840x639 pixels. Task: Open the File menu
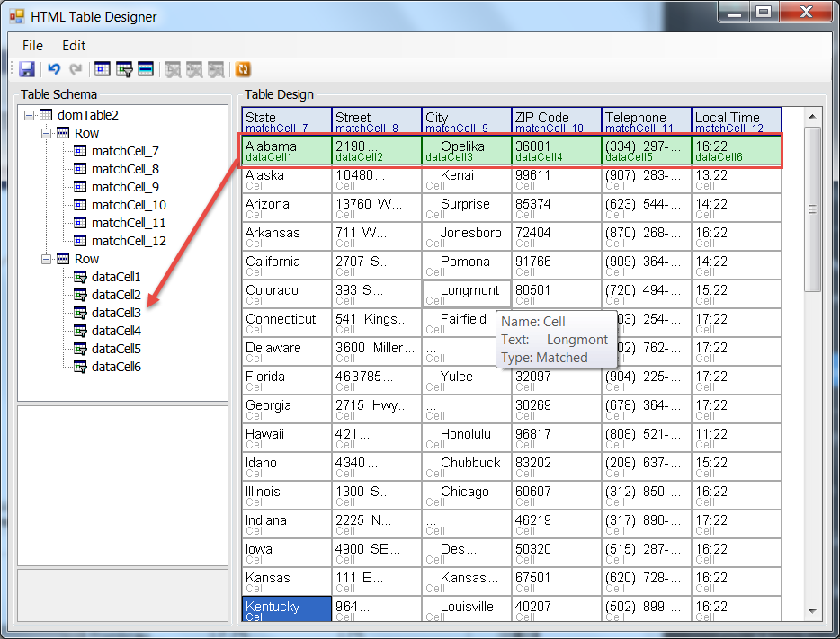pos(31,45)
